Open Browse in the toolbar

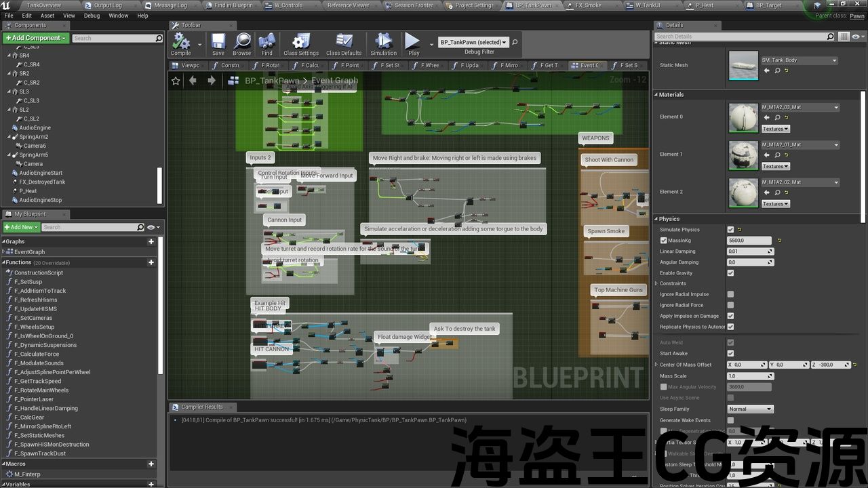click(241, 43)
